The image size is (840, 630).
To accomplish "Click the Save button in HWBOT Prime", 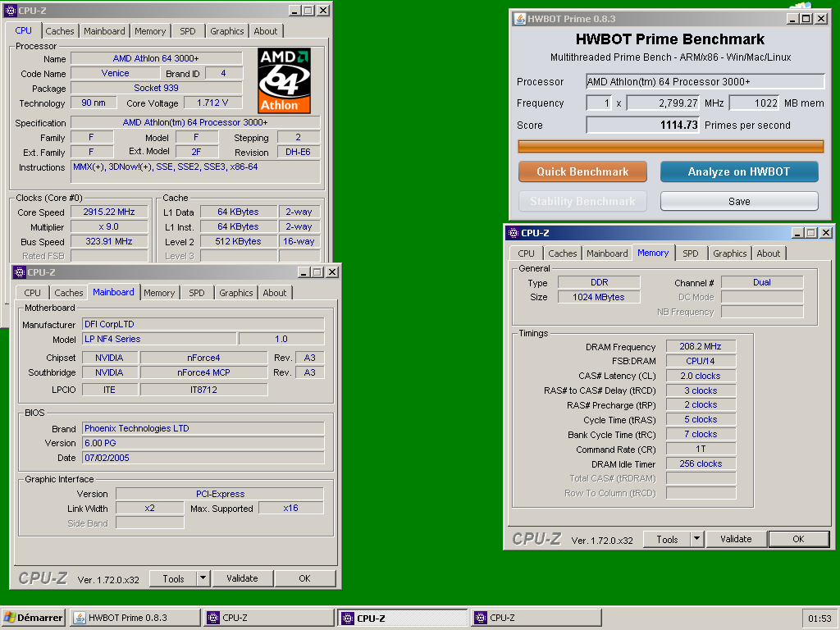I will point(739,202).
